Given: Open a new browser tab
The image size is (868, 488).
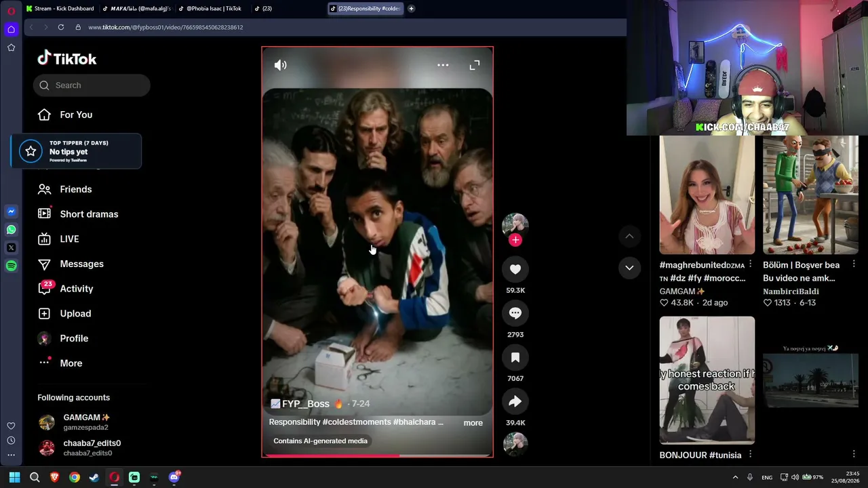Looking at the screenshot, I should [411, 9].
